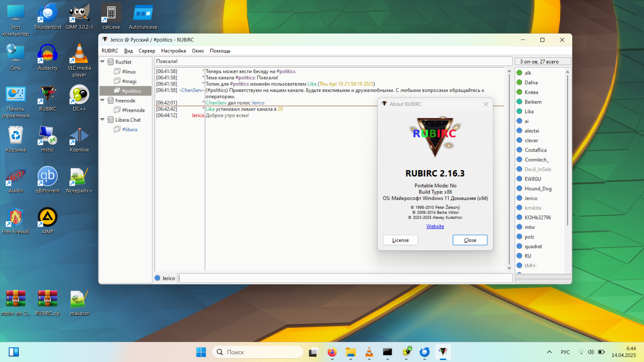Viewport: 644px width, 362px height.
Task: Open the Thunderbird desktop shortcut
Action: tap(47, 17)
